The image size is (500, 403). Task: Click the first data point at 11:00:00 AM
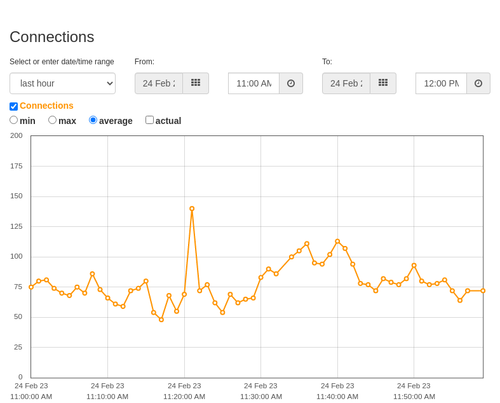pyautogui.click(x=31, y=287)
